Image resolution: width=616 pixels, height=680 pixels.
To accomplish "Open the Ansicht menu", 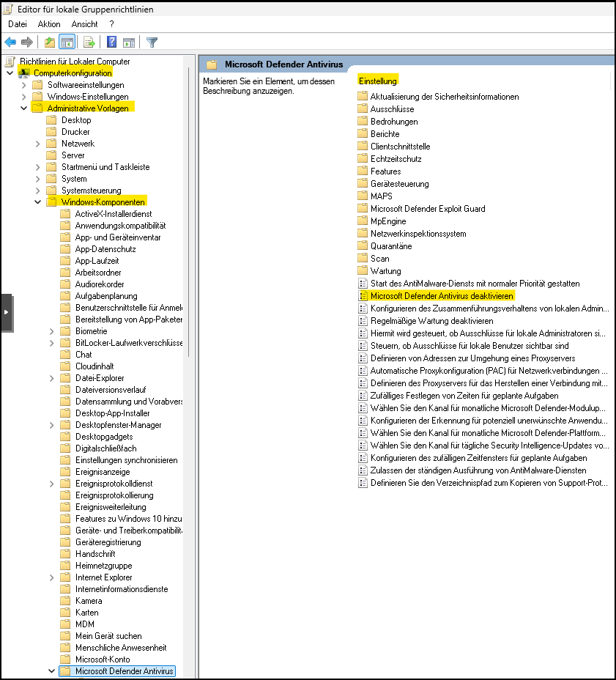I will [x=84, y=24].
